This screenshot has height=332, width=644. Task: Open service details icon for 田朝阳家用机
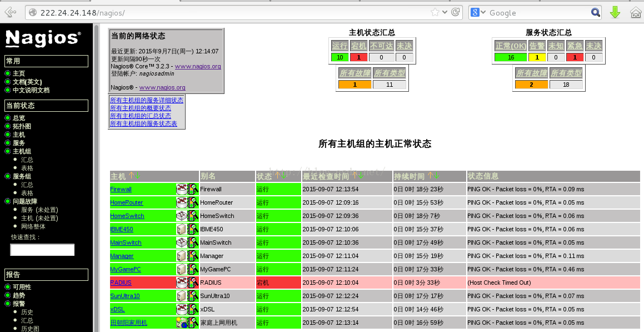pos(193,323)
